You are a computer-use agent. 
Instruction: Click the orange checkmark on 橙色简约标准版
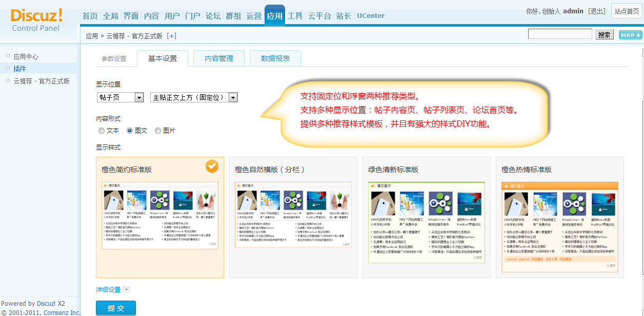tap(212, 166)
